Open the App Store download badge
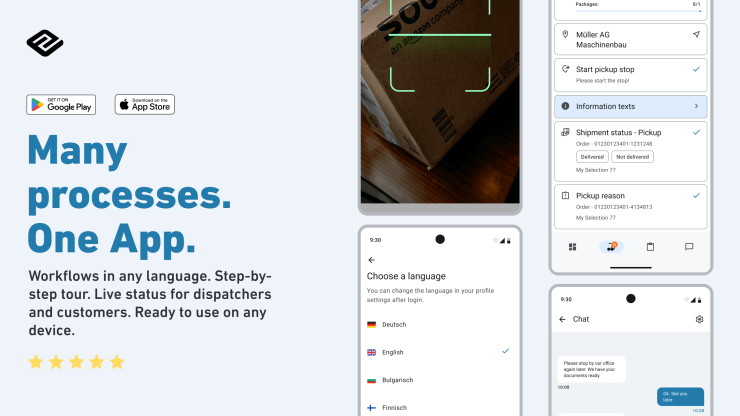The image size is (740, 416). 145,104
